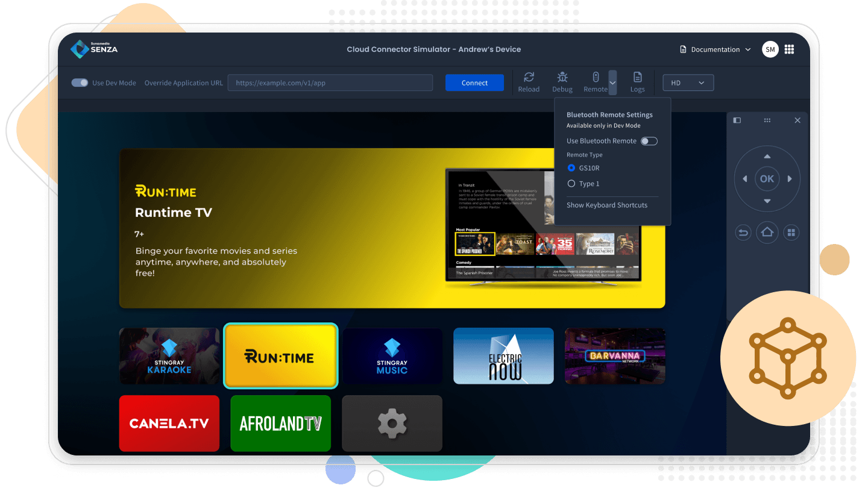Open the settings gear tile
This screenshot has width=868, height=488.
392,424
